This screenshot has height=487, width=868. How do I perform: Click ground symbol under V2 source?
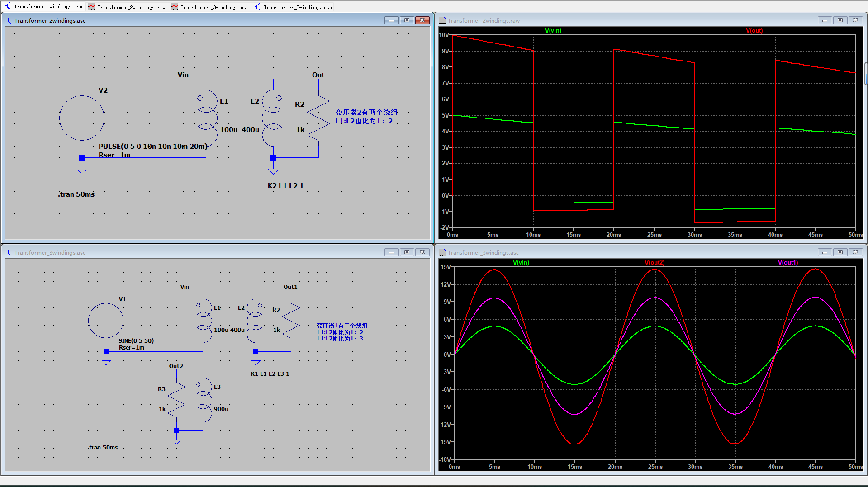click(x=82, y=171)
